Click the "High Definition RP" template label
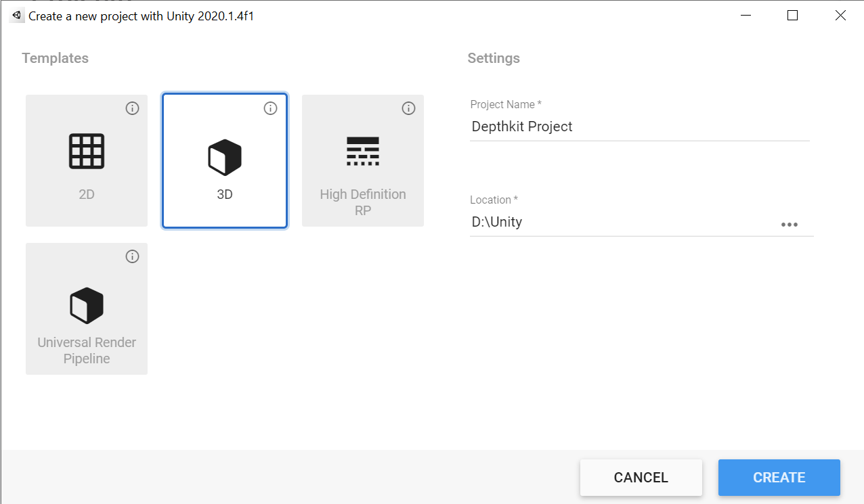The image size is (864, 504). tap(363, 202)
